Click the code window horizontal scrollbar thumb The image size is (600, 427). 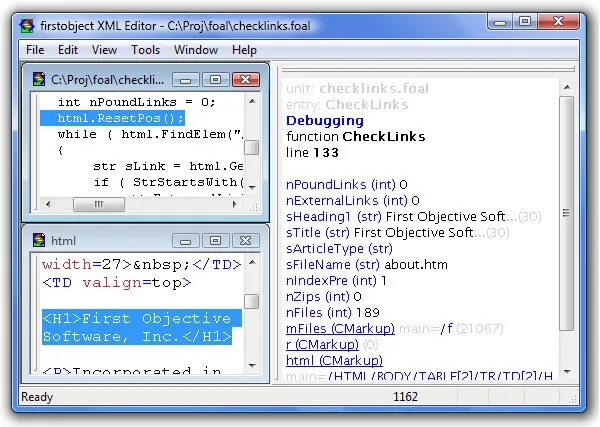coord(99,204)
